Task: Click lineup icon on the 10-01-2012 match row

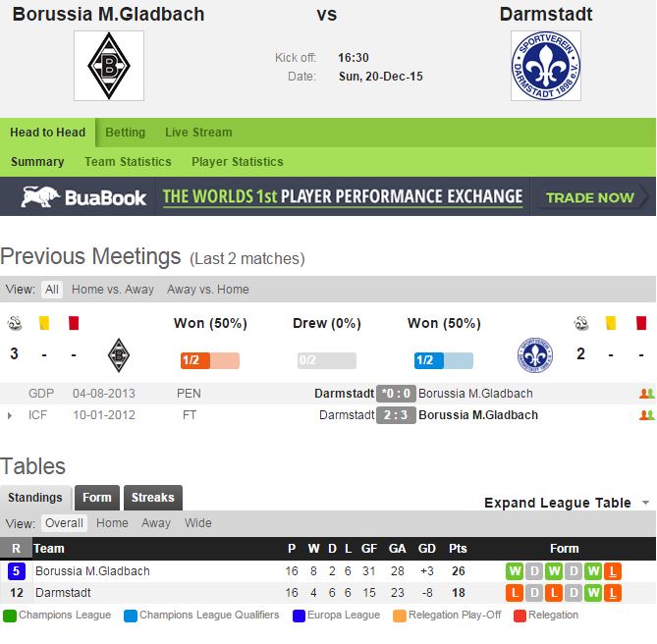Action: 645,415
